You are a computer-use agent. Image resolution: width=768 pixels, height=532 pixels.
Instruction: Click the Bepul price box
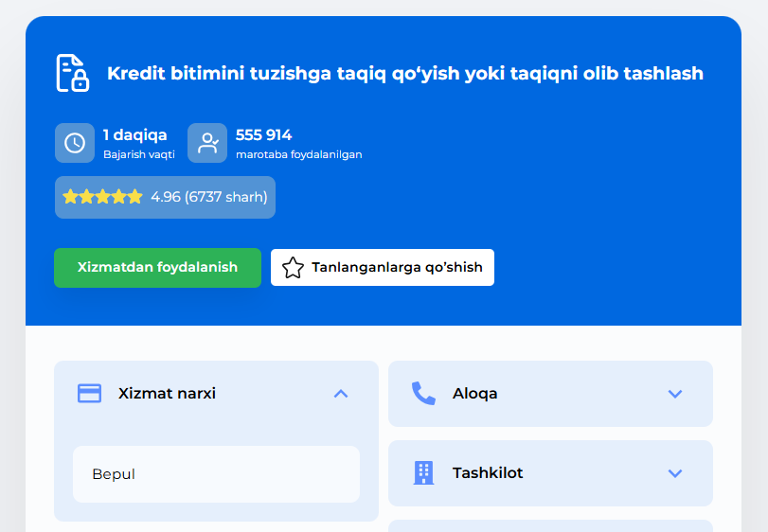(216, 473)
